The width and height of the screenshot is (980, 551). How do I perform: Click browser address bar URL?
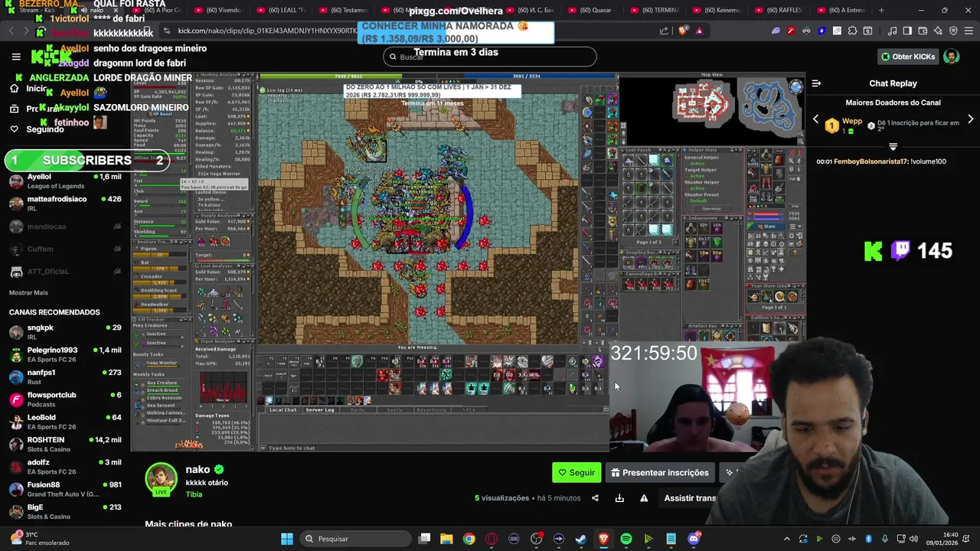point(267,31)
